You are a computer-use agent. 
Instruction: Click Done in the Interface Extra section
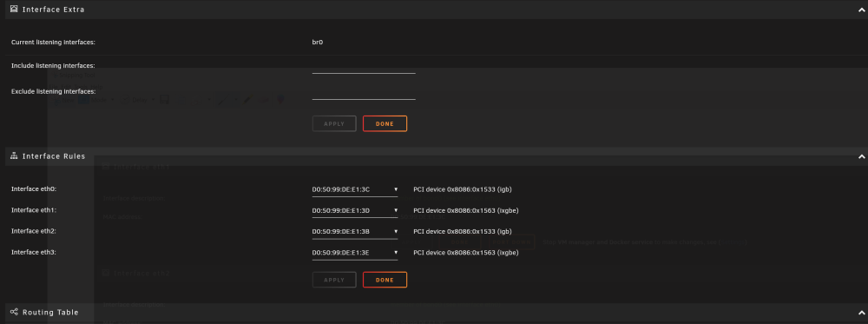point(385,123)
